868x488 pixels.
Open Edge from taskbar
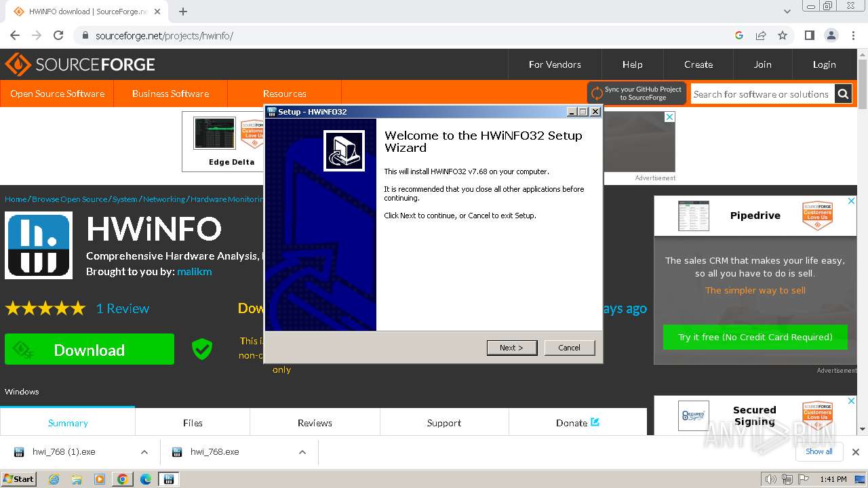(146, 479)
